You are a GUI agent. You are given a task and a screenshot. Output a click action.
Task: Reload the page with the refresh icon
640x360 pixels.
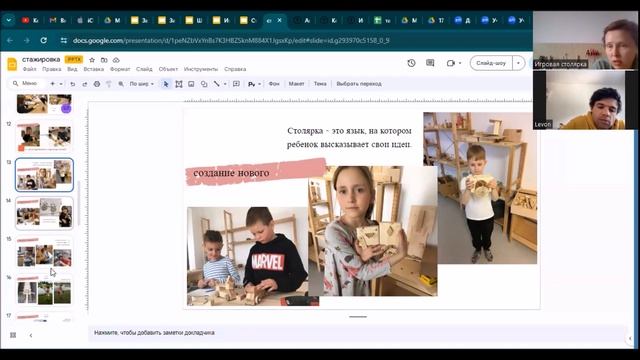(x=43, y=40)
